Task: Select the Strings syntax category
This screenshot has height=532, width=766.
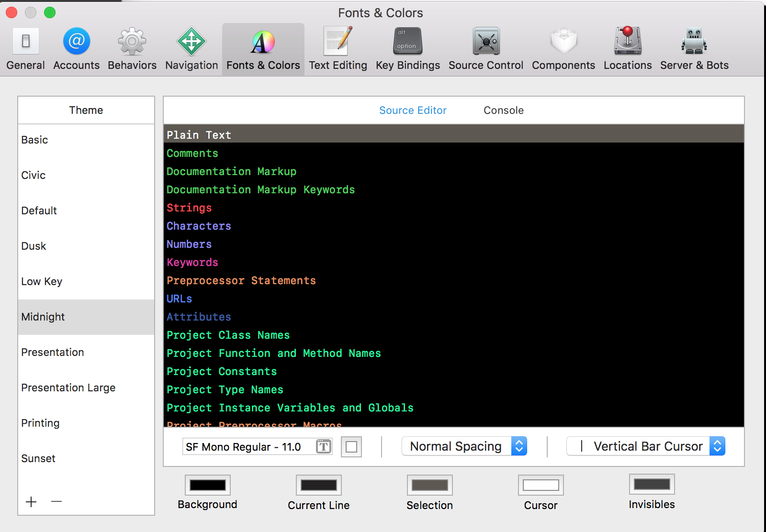Action: tap(189, 208)
